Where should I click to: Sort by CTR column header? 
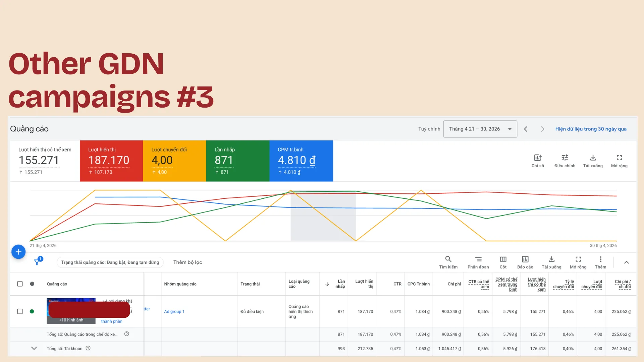tap(397, 284)
